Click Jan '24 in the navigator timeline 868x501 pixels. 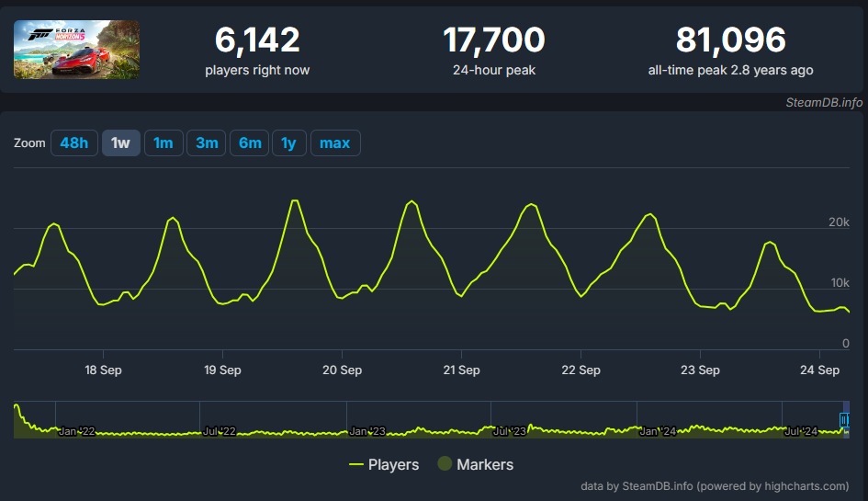click(658, 431)
